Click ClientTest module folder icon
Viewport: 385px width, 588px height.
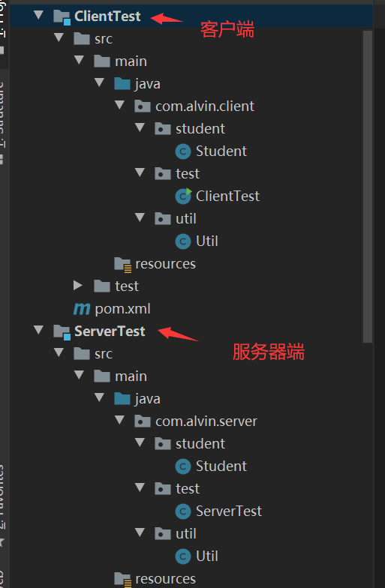click(x=62, y=16)
